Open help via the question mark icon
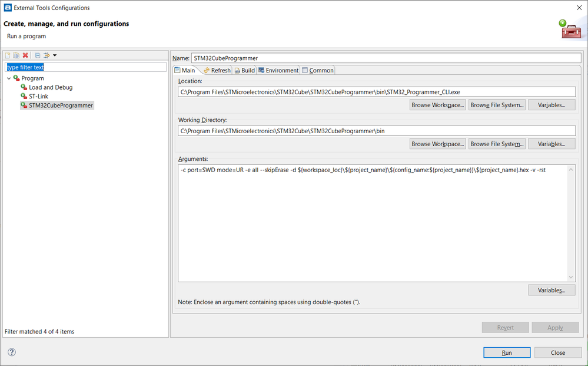The height and width of the screenshot is (366, 588). pyautogui.click(x=12, y=352)
